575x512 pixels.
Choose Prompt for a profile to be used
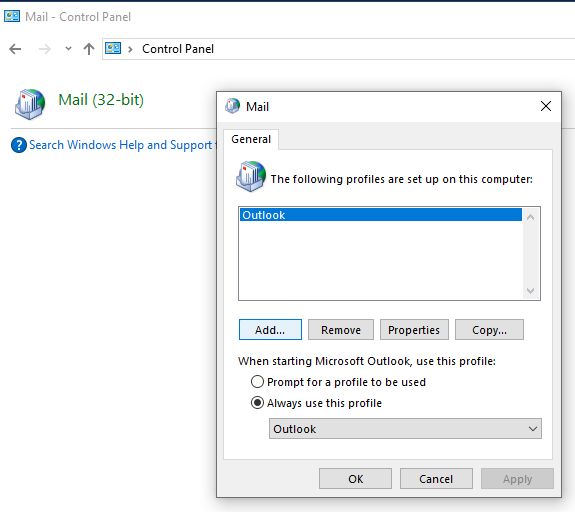coord(338,382)
